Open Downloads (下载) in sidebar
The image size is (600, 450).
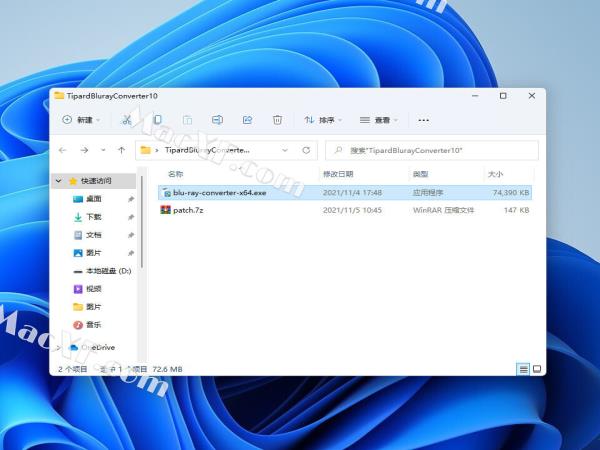pos(94,217)
